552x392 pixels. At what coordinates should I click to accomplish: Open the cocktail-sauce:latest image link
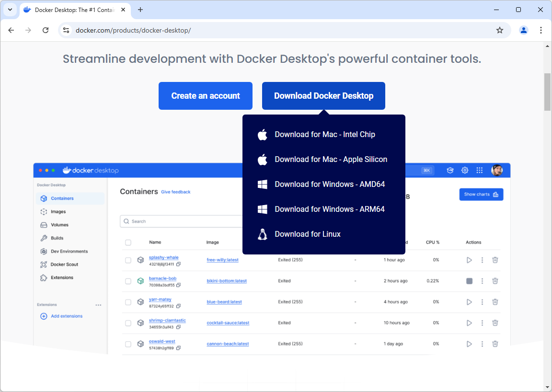(228, 323)
